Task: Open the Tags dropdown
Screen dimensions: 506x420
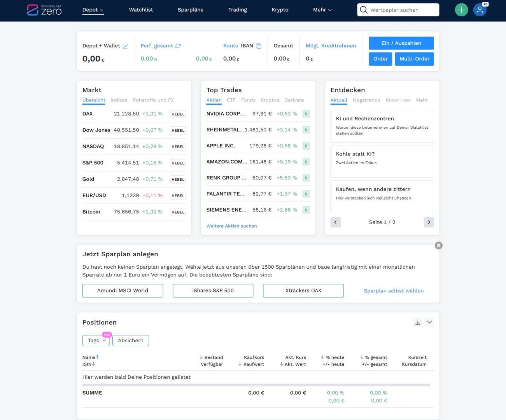Action: coord(96,341)
